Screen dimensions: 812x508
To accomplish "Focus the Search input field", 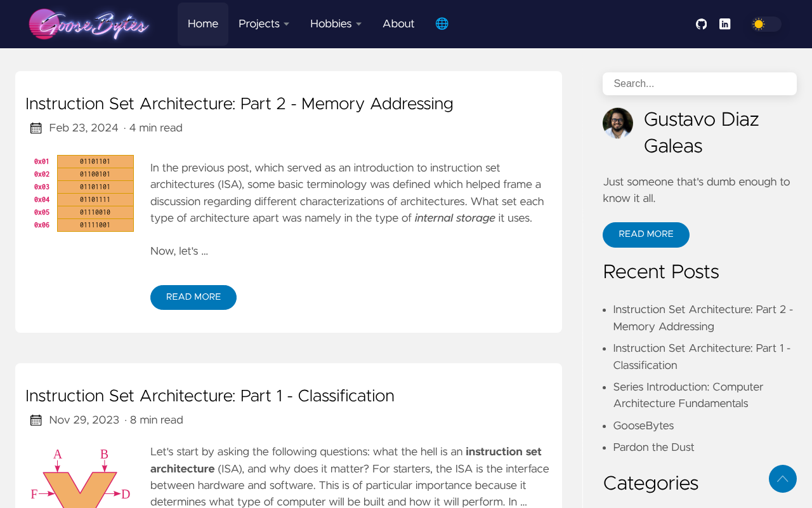I will pyautogui.click(x=700, y=84).
